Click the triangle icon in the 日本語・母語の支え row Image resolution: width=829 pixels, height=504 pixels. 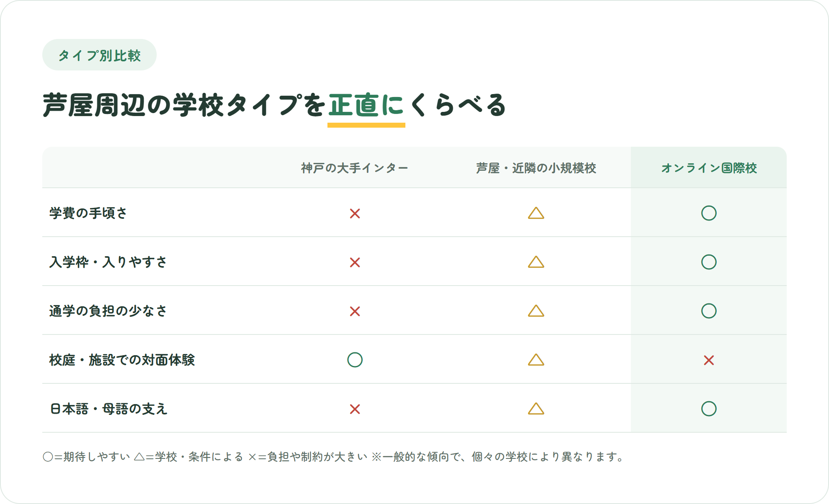pyautogui.click(x=536, y=409)
